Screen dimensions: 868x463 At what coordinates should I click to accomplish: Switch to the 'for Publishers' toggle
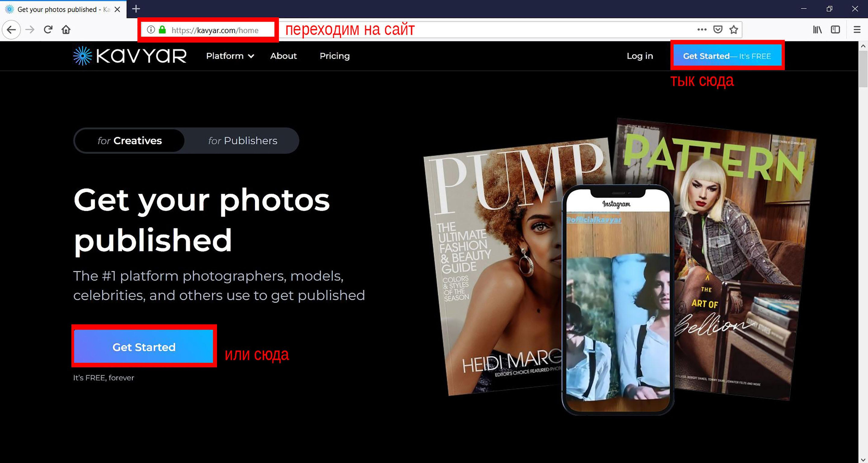(x=242, y=141)
